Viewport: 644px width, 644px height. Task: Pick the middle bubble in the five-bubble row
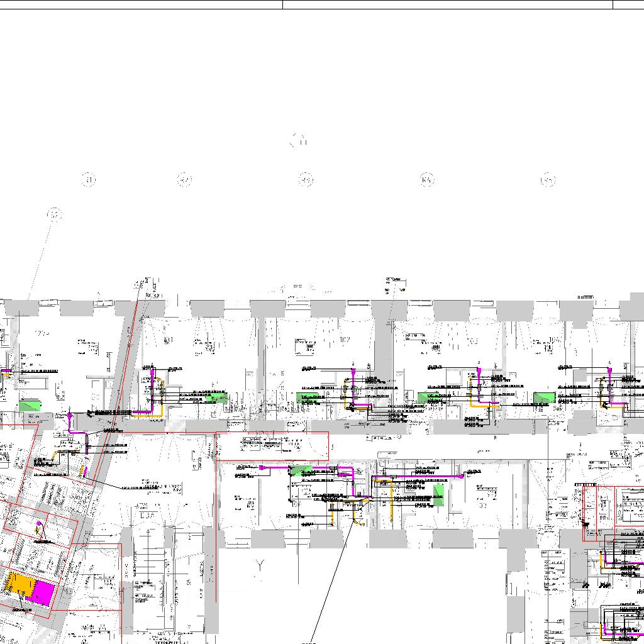pyautogui.click(x=306, y=181)
